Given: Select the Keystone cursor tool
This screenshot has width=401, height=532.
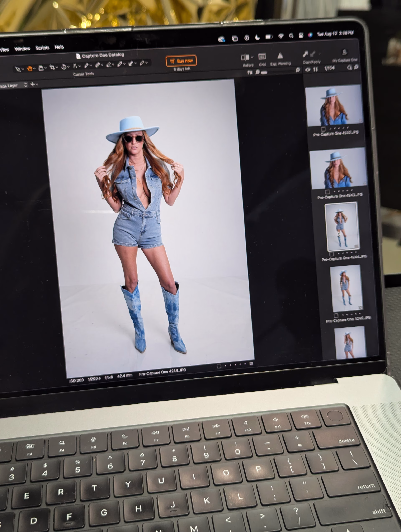Looking at the screenshot, I should coord(75,66).
